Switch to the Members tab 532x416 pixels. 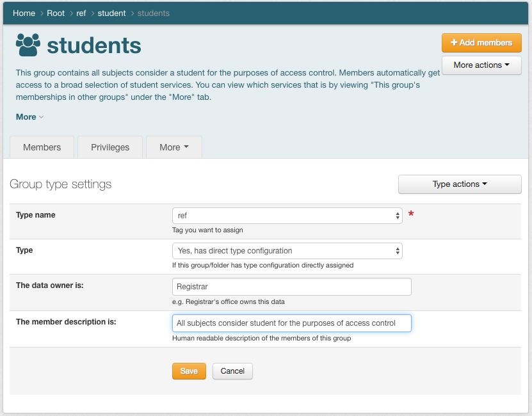[x=42, y=147]
